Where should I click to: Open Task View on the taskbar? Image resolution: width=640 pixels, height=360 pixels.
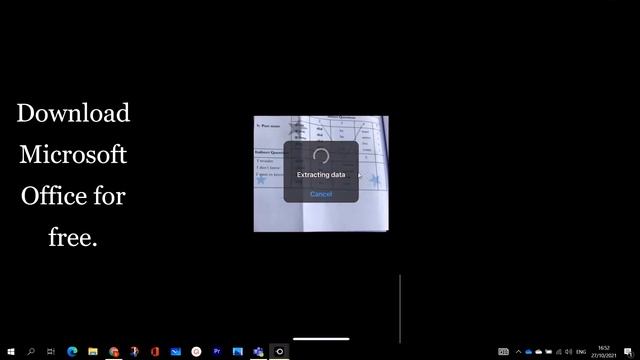coord(51,351)
